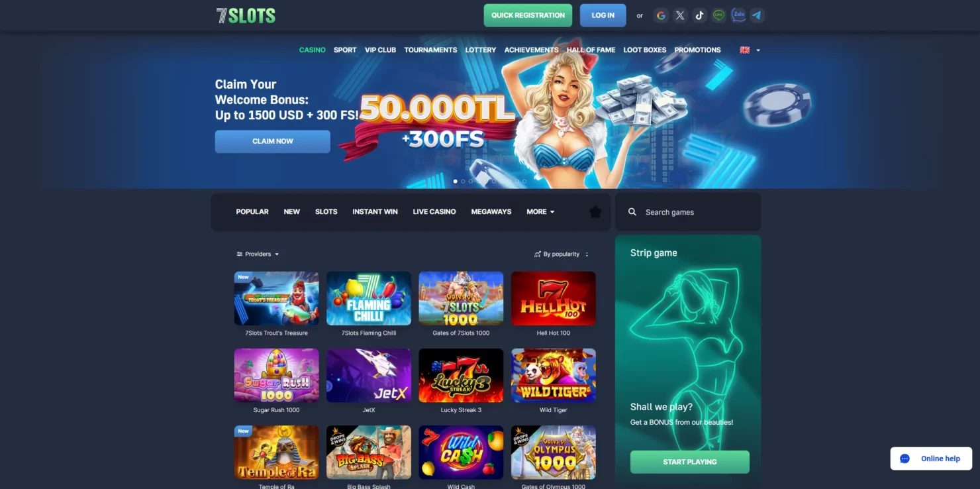The width and height of the screenshot is (980, 489).
Task: Open the By popularity sort dropdown
Action: tap(562, 254)
